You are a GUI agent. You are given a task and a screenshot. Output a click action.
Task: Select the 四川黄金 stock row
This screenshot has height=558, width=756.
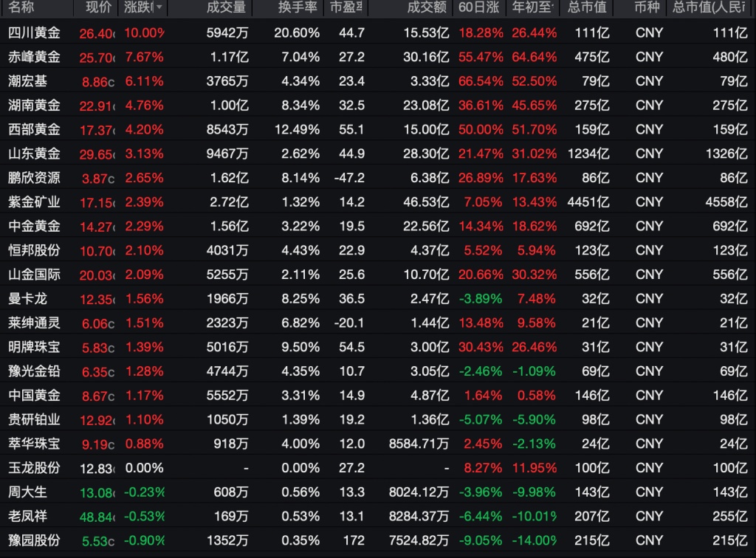(378, 32)
